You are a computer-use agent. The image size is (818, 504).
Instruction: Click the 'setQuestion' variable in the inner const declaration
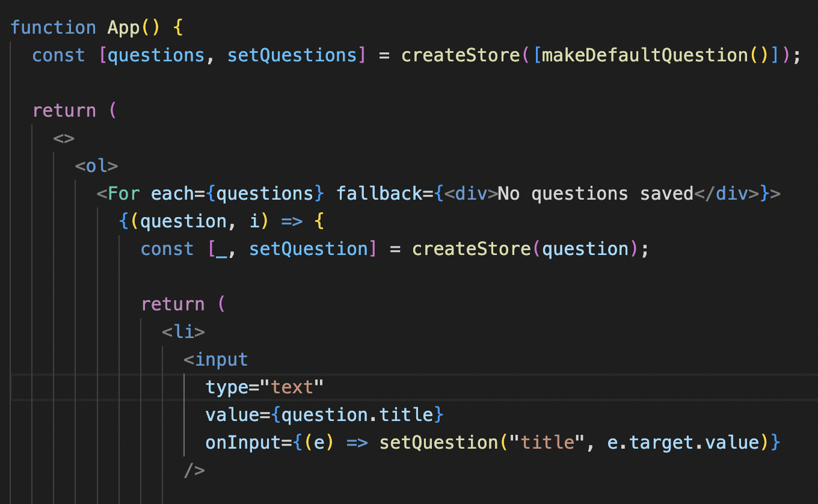pyautogui.click(x=309, y=249)
